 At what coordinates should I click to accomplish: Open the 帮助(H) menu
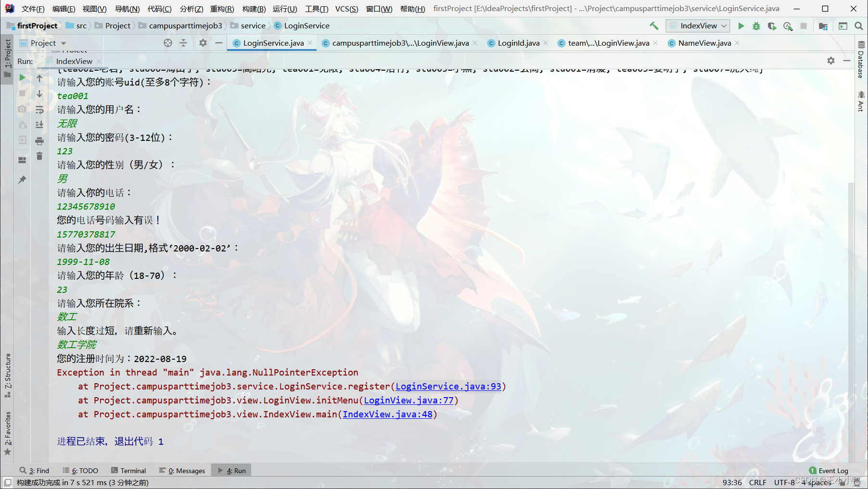pos(412,9)
